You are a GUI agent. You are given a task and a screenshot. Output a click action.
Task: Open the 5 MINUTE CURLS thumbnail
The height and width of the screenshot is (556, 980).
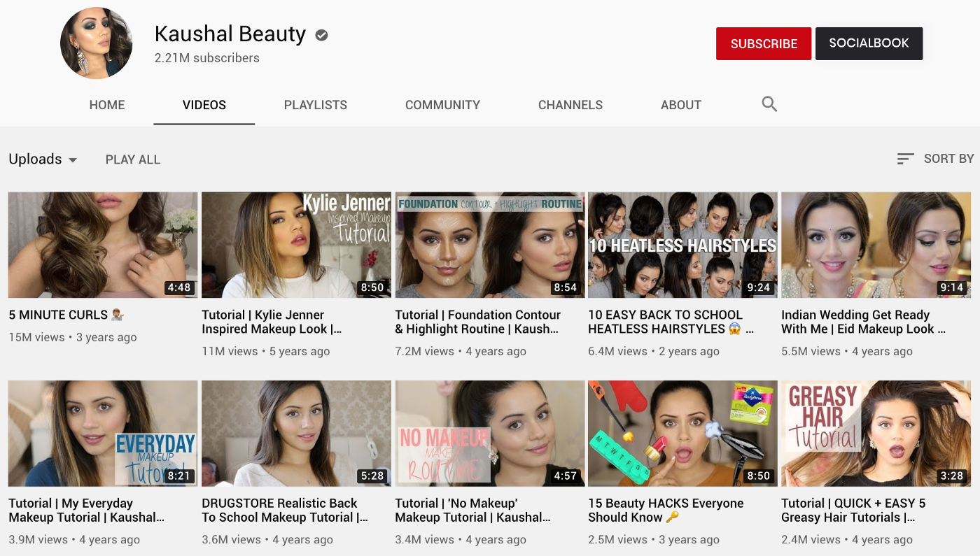103,245
